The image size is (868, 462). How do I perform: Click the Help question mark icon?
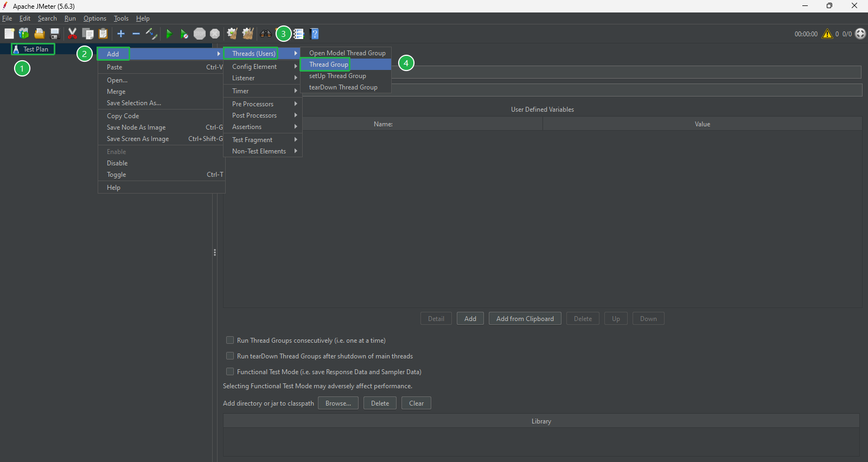pyautogui.click(x=314, y=34)
